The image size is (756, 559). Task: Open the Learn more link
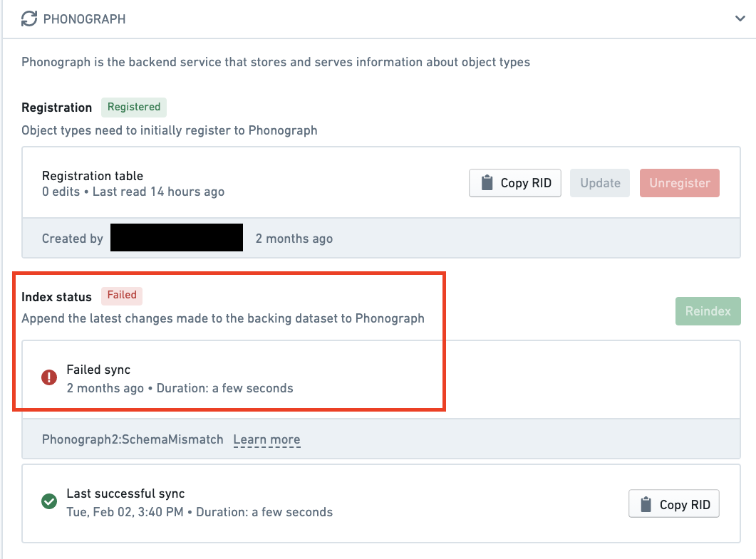266,439
